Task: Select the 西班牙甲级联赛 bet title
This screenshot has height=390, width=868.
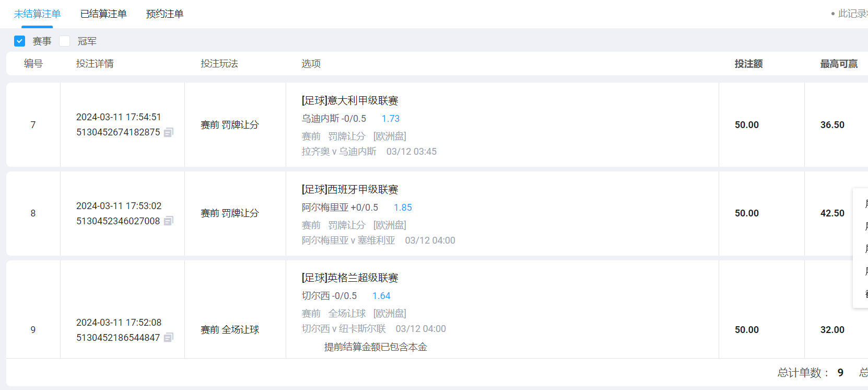Action: point(350,189)
